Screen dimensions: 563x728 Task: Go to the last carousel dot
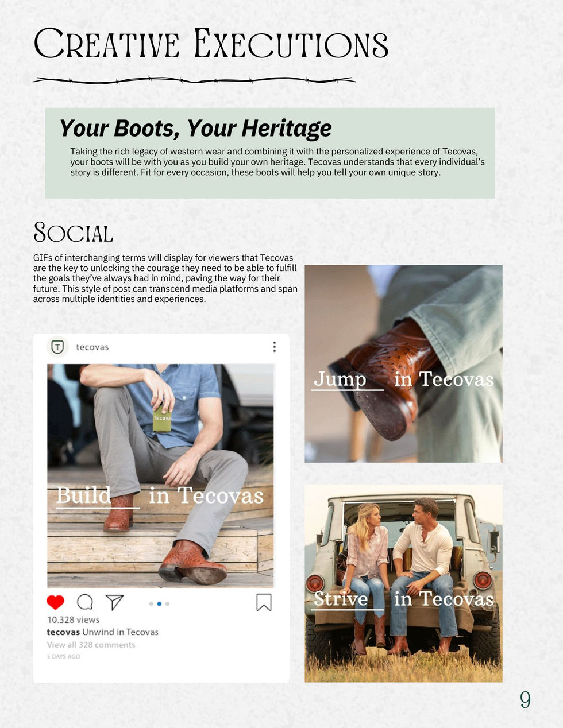167,603
